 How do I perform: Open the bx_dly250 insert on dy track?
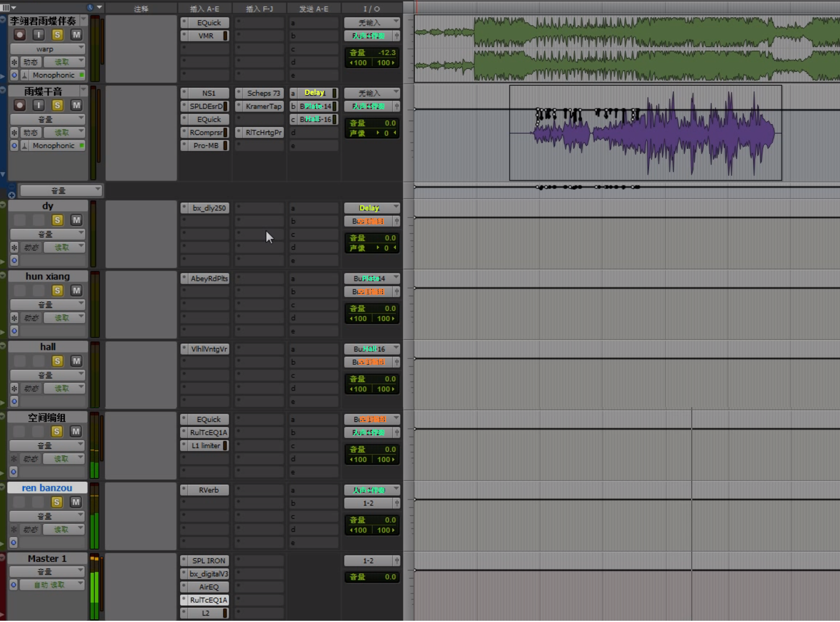point(208,208)
